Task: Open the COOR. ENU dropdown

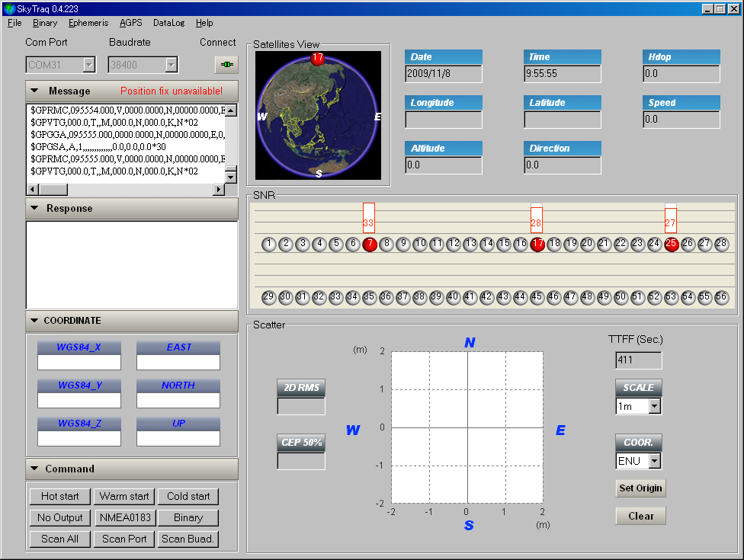Action: pyautogui.click(x=655, y=461)
